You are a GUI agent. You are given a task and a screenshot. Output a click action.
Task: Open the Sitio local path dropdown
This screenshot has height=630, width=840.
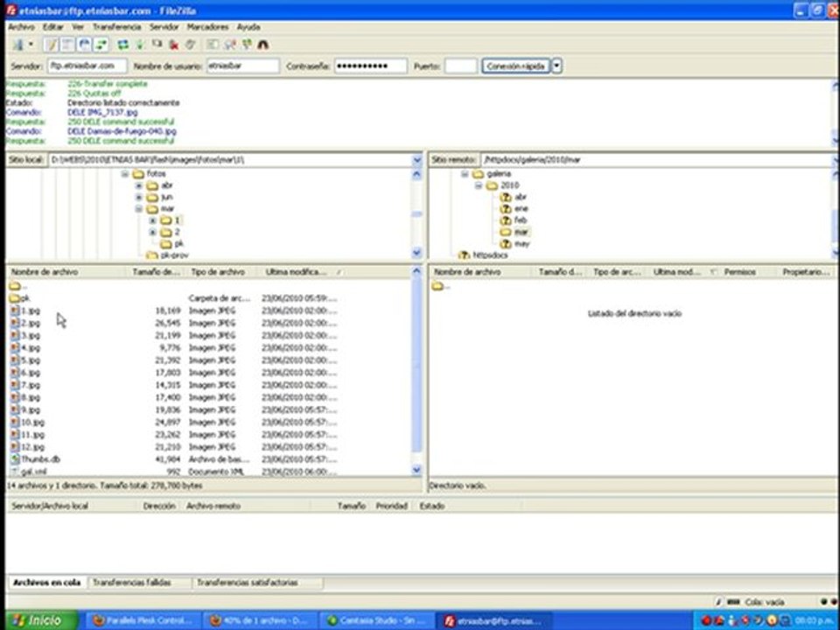tap(416, 159)
